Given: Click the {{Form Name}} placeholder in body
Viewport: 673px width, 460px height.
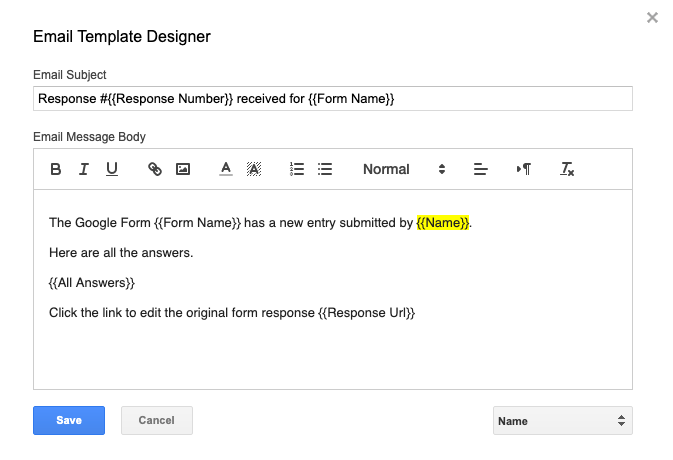Looking at the screenshot, I should click(197, 223).
